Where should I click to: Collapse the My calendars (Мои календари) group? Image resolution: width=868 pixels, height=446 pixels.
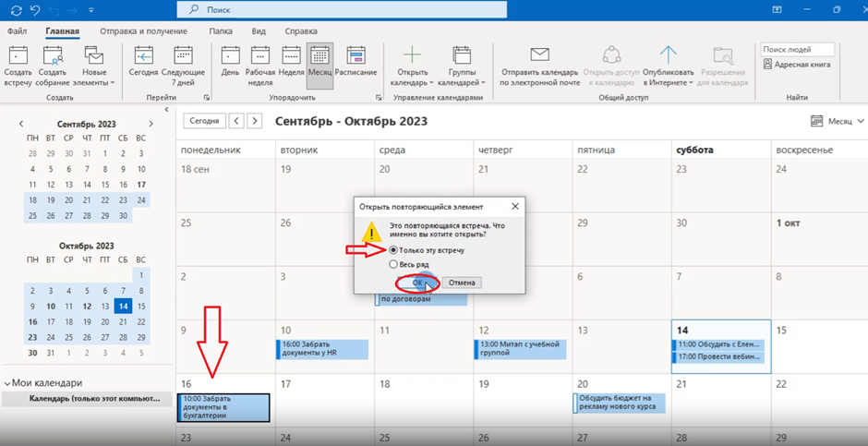tap(7, 383)
